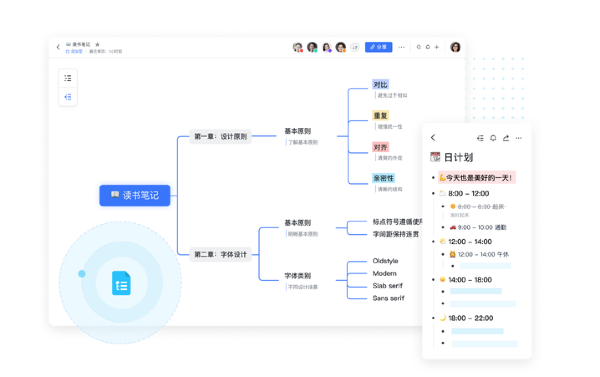Switch to outline list view icon
This screenshot has width=600, height=377.
point(68,78)
